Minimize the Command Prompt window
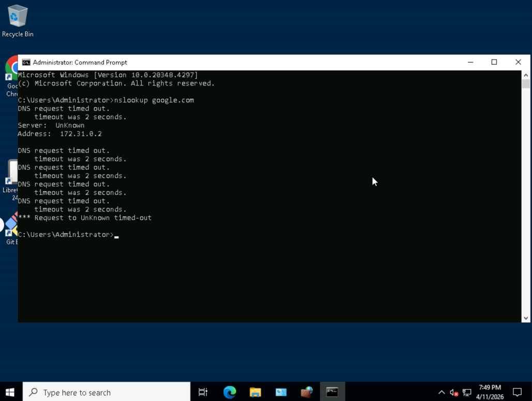The width and height of the screenshot is (532, 401). 470,62
